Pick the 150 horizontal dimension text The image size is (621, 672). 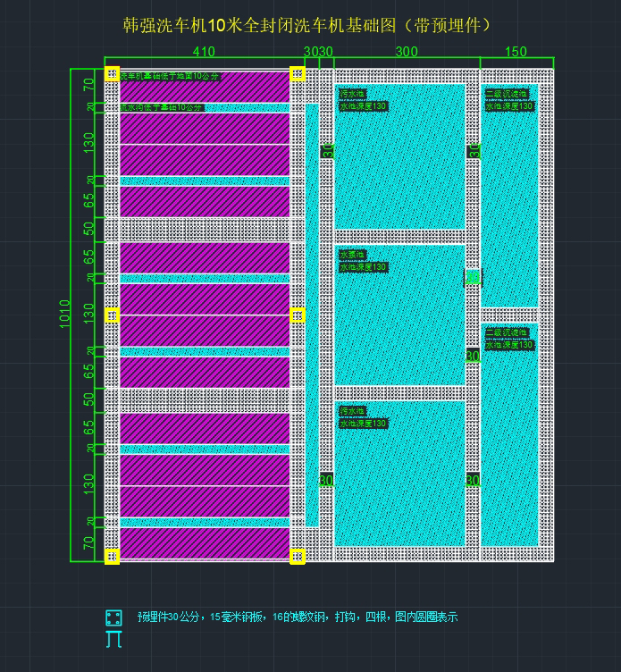tap(516, 52)
